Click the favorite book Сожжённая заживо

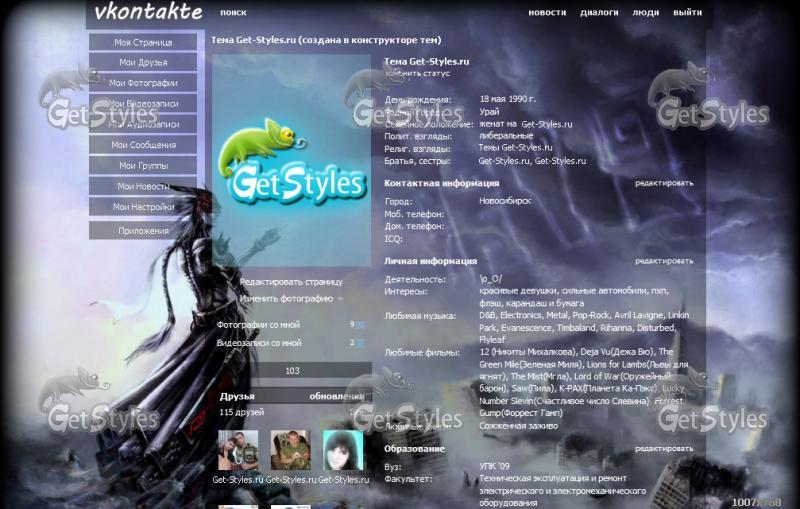tap(518, 426)
